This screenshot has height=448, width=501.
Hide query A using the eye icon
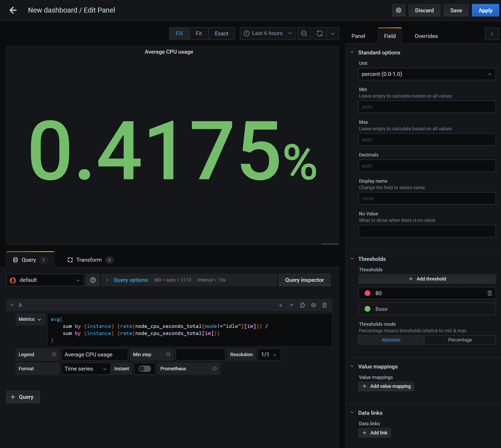313,305
